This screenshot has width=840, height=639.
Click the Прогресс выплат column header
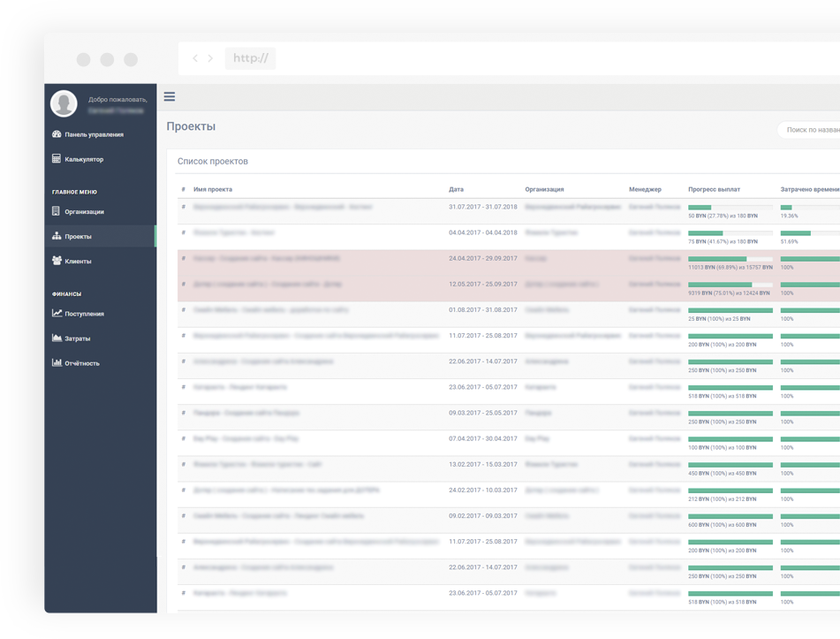click(714, 189)
